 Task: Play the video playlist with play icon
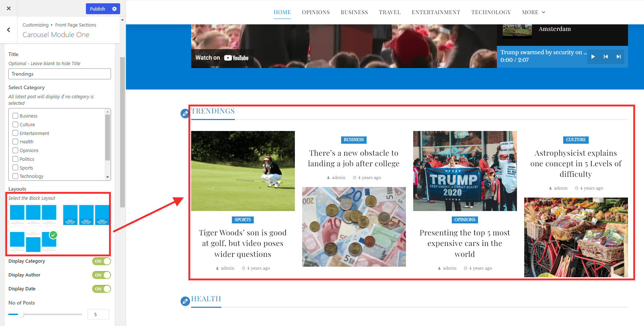(593, 56)
